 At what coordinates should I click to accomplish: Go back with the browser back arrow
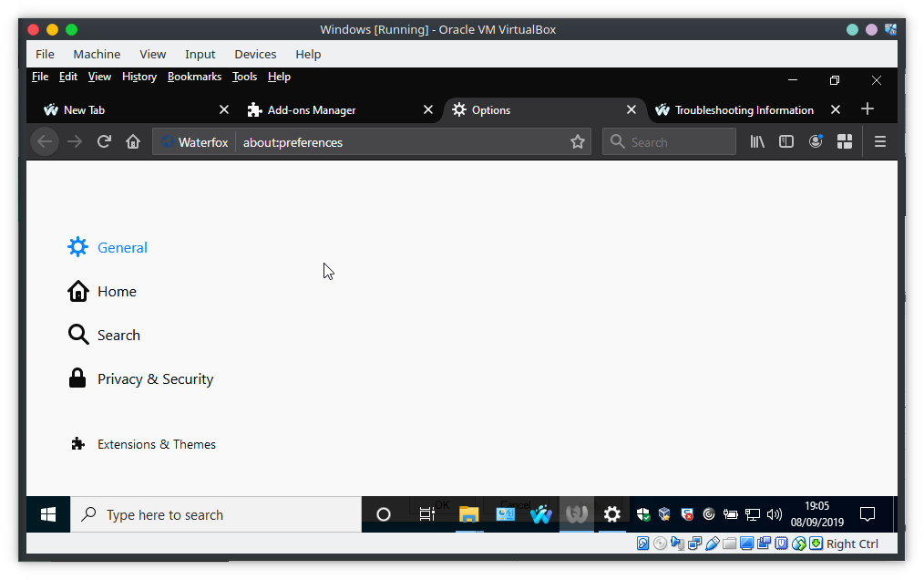[45, 141]
